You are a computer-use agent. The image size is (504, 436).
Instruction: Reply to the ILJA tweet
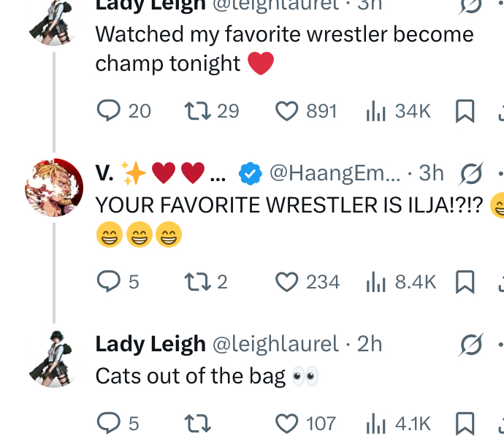(x=109, y=281)
